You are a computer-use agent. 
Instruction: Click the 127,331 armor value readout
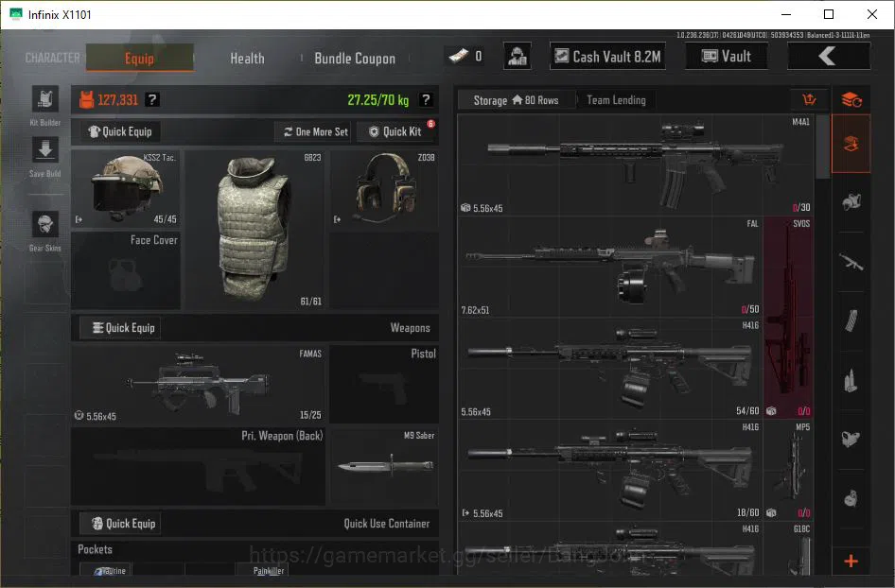pos(117,100)
